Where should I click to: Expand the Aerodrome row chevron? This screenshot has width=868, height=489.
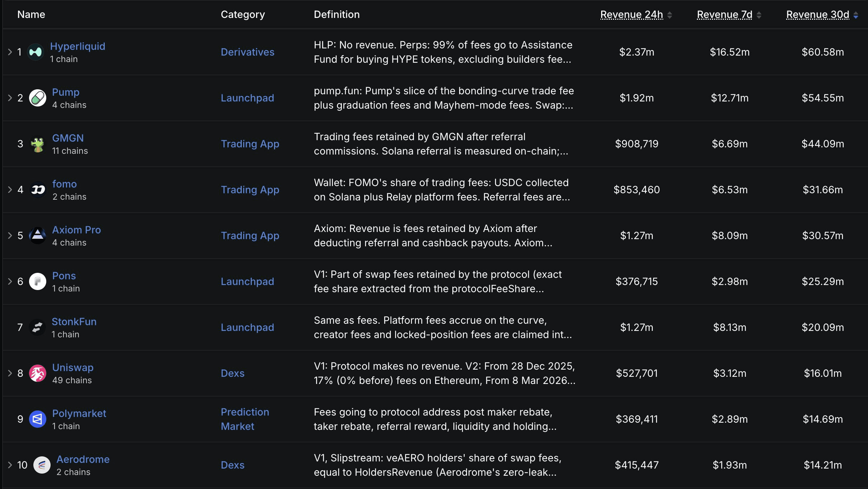[10, 465]
